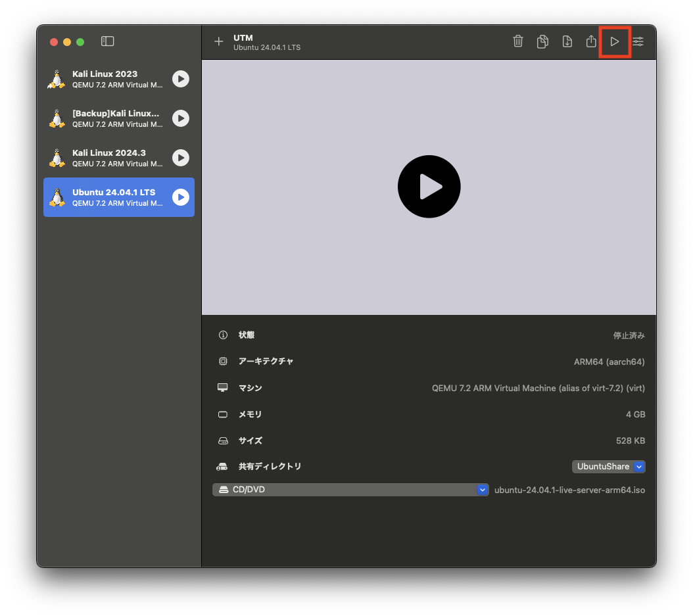Click the document download arrow icon in toolbar
The width and height of the screenshot is (693, 616).
pos(567,41)
